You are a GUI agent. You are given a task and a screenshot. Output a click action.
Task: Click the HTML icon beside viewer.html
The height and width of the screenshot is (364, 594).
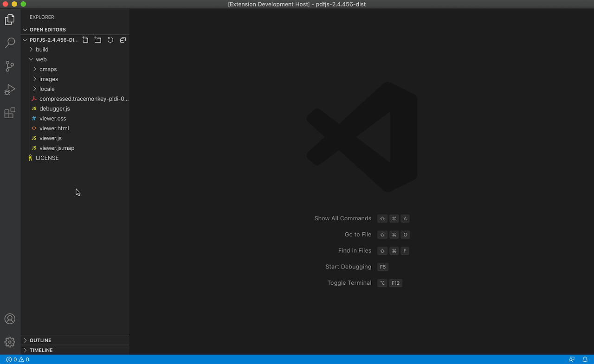(34, 128)
